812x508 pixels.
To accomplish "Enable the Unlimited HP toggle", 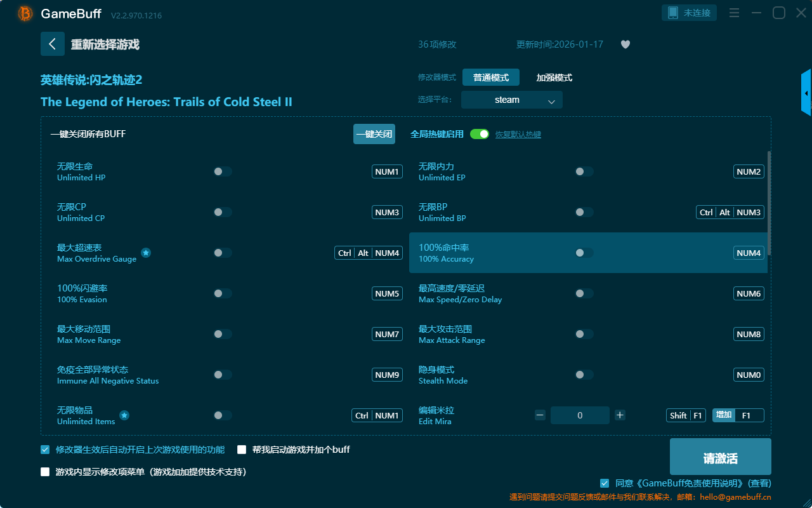I will (223, 171).
